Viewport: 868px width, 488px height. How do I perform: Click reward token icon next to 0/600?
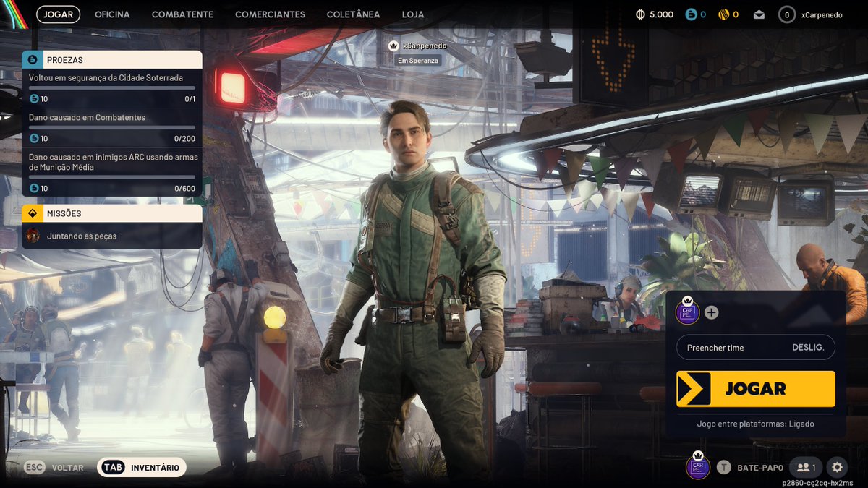click(33, 188)
